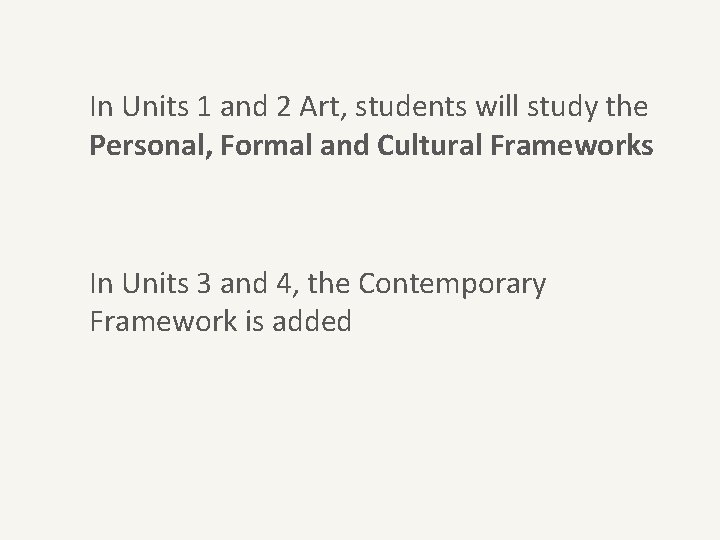Click "Units" in the first sentence
The image size is (720, 540).
pos(155,107)
